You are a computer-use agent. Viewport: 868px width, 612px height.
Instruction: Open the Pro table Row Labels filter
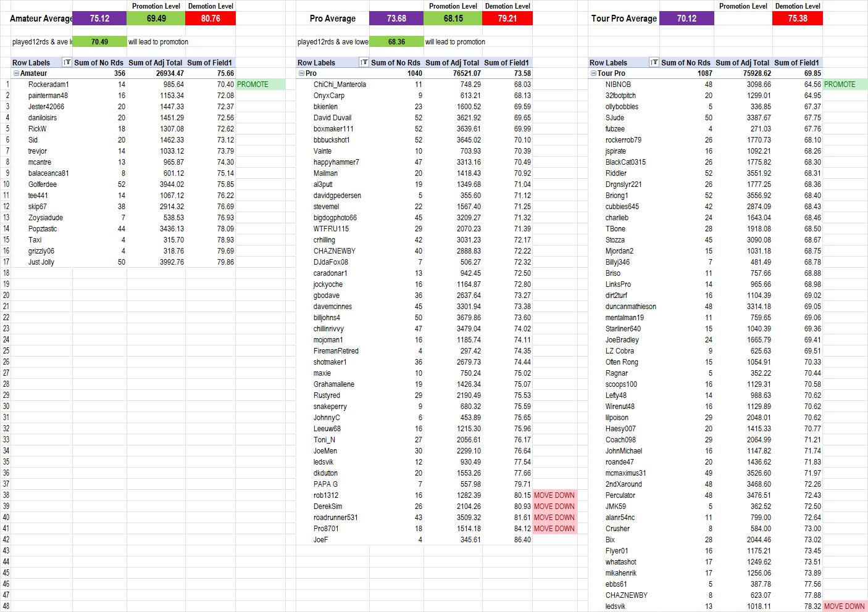pyautogui.click(x=364, y=62)
